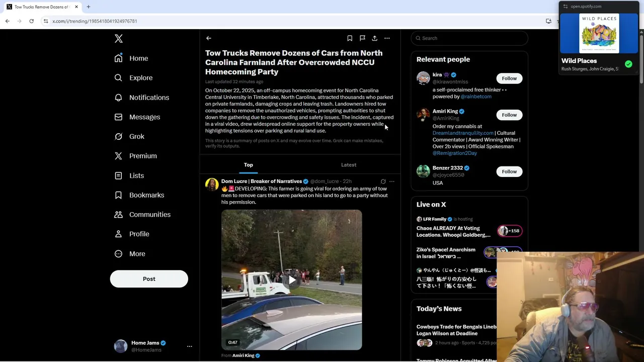Switch to the Top tab
Screen dimensions: 644x362
coord(249,165)
